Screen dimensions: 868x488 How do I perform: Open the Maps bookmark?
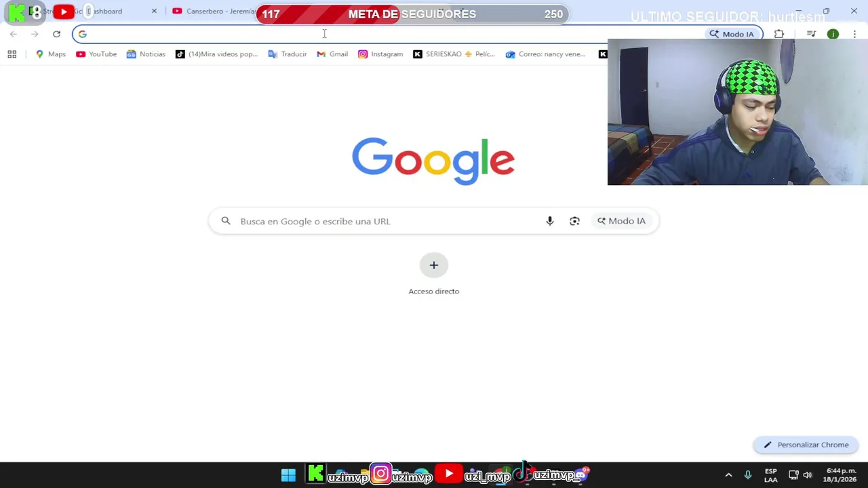(x=51, y=54)
